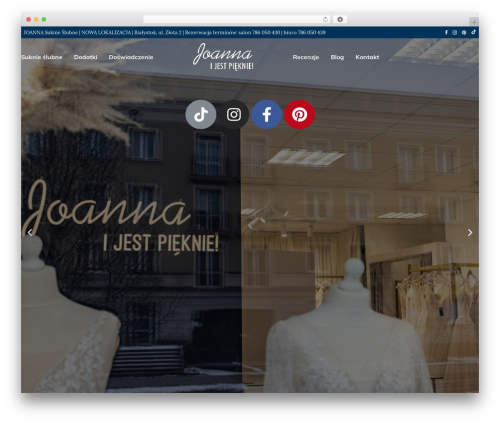This screenshot has width=500, height=423.
Task: Click the biuro phone number 786 050 439
Action: pos(312,32)
